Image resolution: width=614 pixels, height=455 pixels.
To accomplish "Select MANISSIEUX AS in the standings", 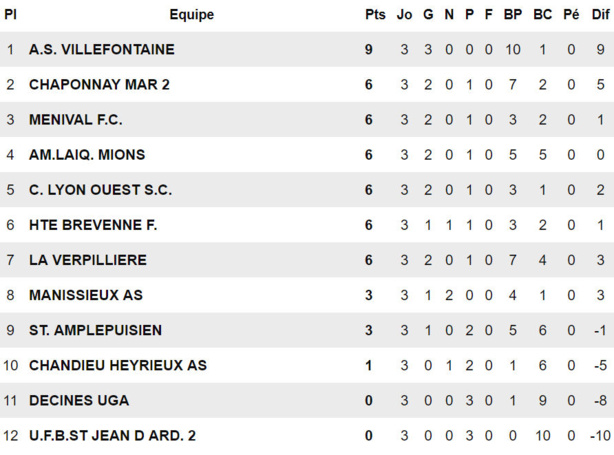I will point(86,295).
